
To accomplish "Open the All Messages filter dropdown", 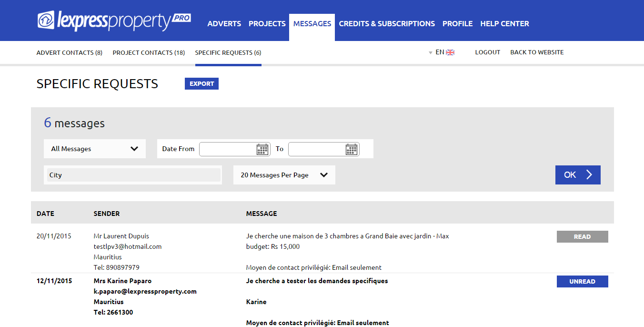I will (x=95, y=149).
